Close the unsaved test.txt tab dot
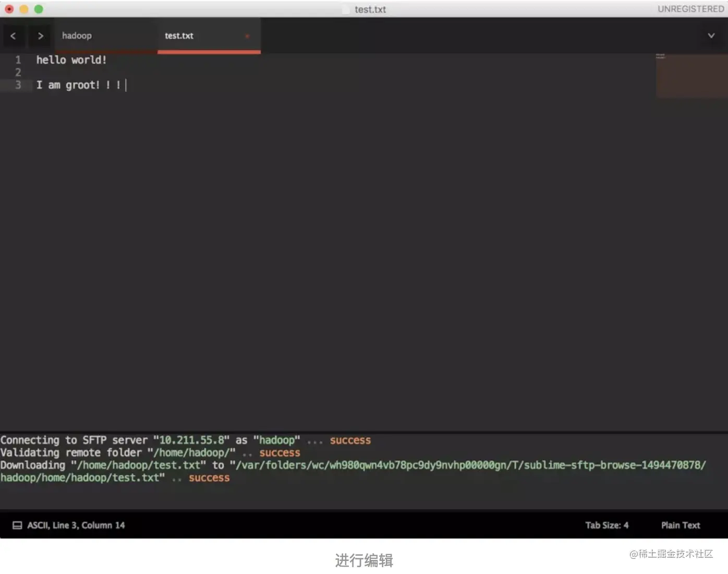 coord(247,36)
